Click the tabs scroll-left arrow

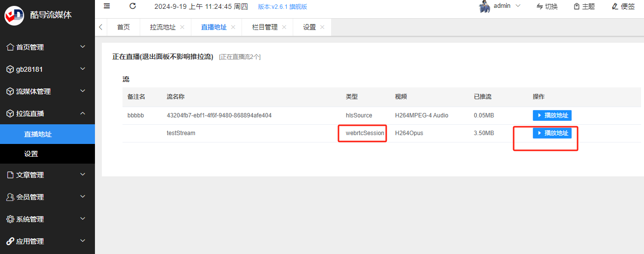tap(100, 27)
